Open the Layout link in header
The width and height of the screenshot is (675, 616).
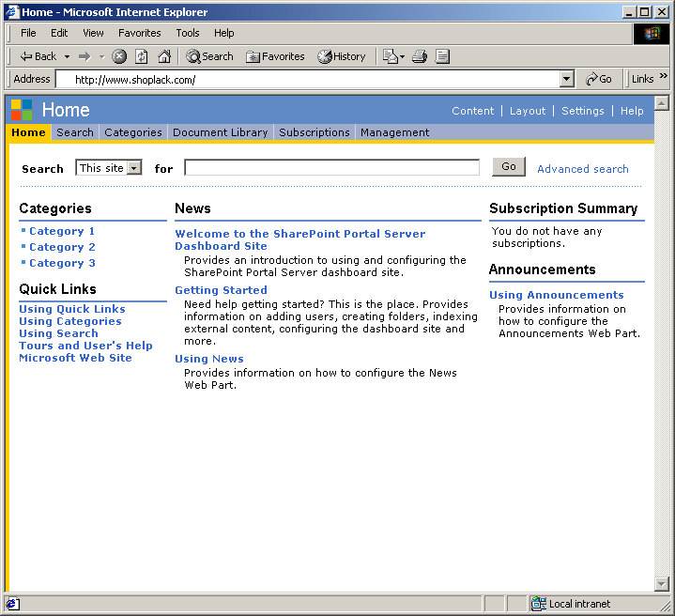[x=528, y=111]
